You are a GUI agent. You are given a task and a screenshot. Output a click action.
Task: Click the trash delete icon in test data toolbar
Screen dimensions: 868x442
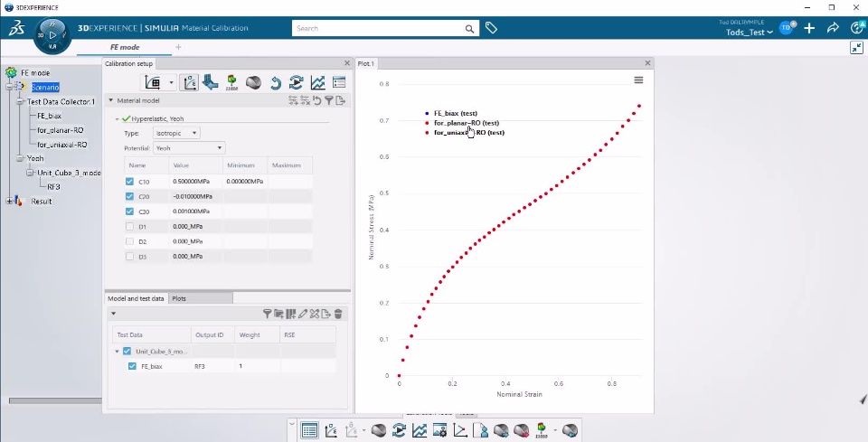(x=338, y=314)
